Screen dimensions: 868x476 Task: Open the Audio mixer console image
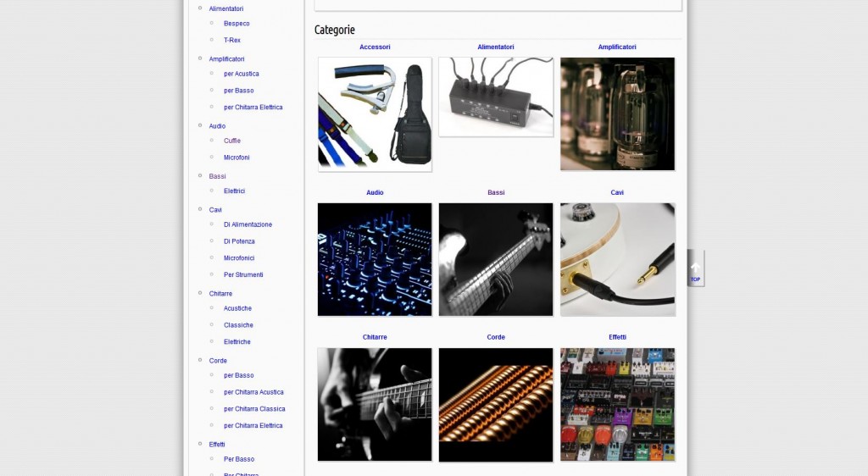[375, 260]
